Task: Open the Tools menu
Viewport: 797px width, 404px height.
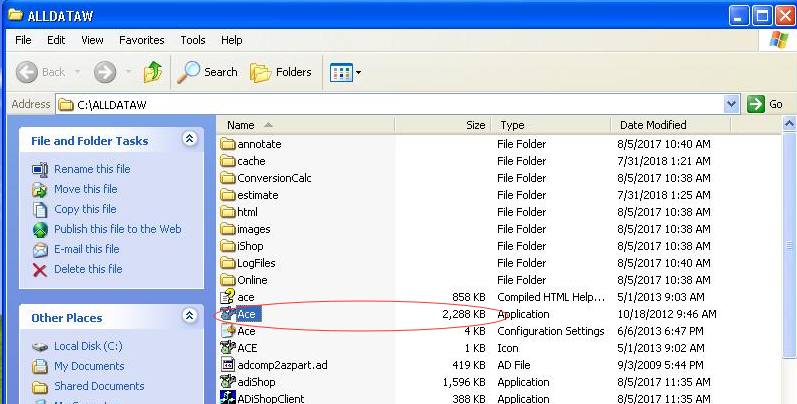Action: click(193, 40)
